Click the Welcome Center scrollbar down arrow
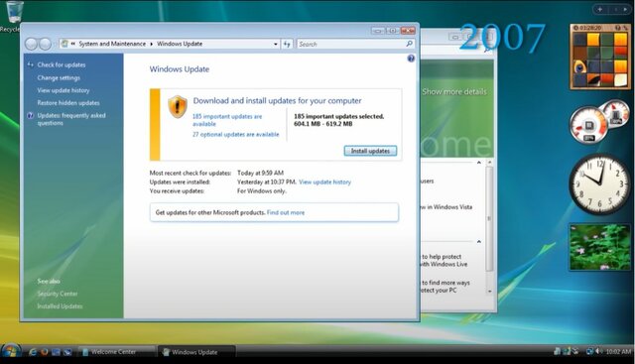 (489, 291)
